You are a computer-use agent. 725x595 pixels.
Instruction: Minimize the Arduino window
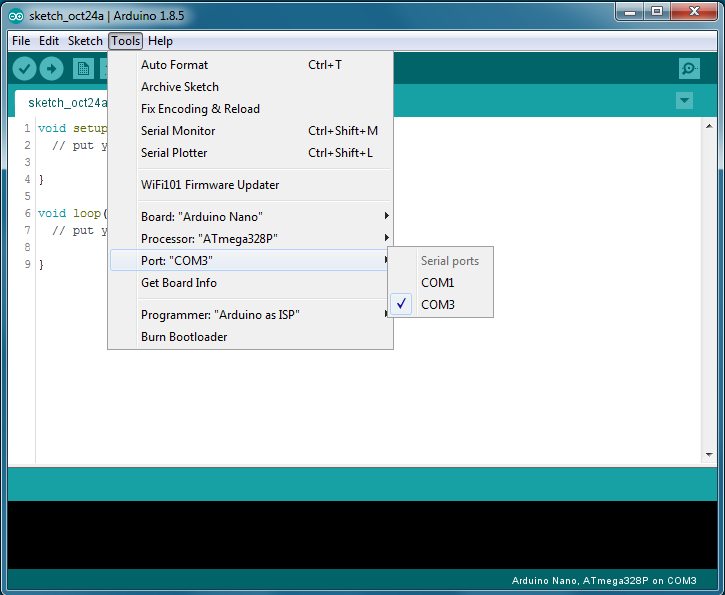coord(630,12)
